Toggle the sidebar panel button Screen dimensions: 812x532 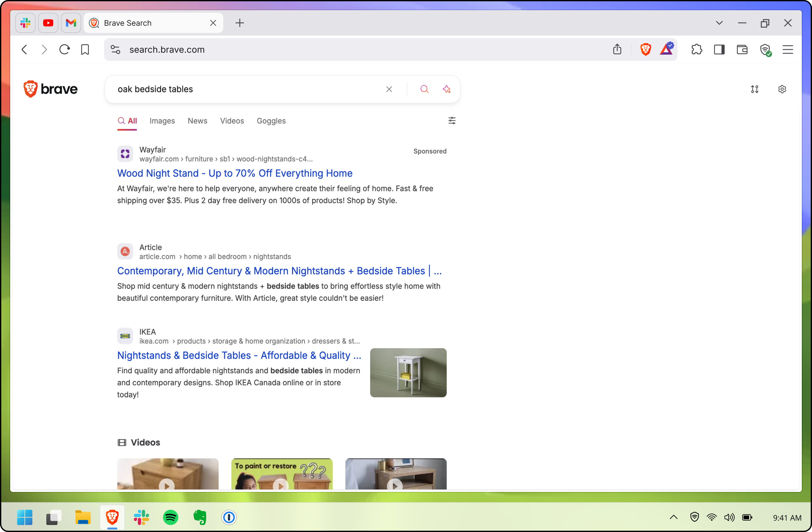coord(719,50)
